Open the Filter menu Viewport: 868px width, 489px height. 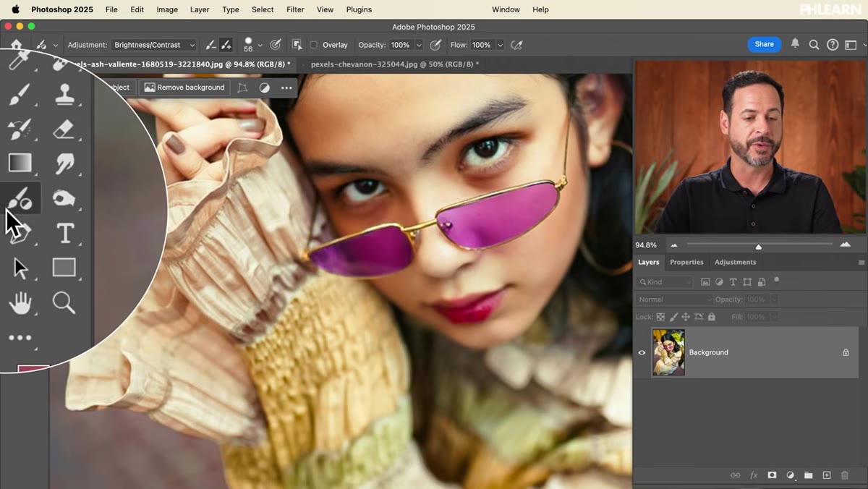pos(295,9)
